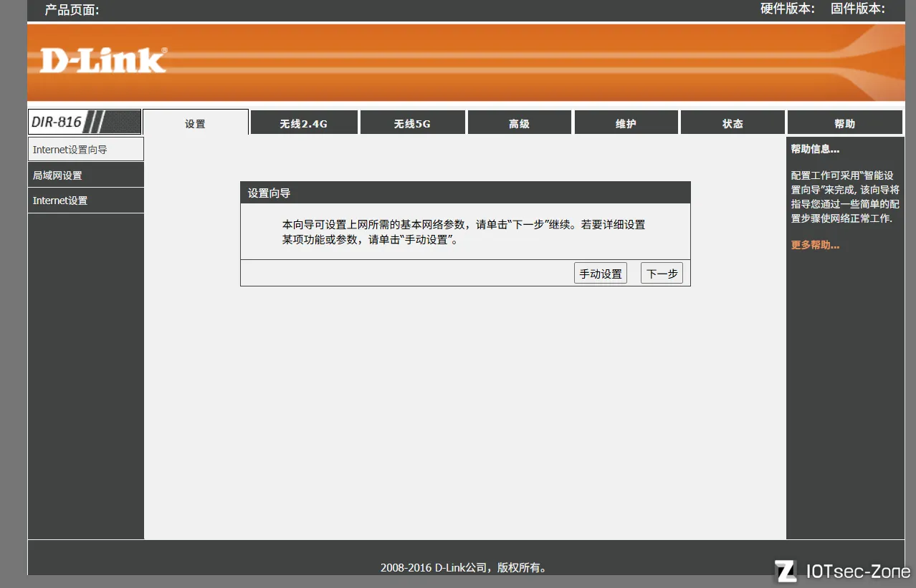Open the 设置 tab
This screenshot has height=588, width=916.
196,122
